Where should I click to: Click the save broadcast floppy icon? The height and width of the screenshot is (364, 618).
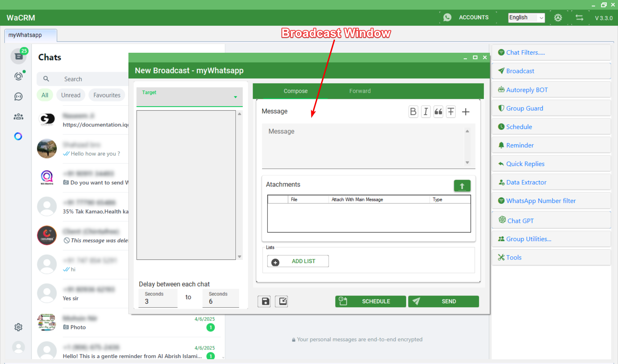coord(265,301)
